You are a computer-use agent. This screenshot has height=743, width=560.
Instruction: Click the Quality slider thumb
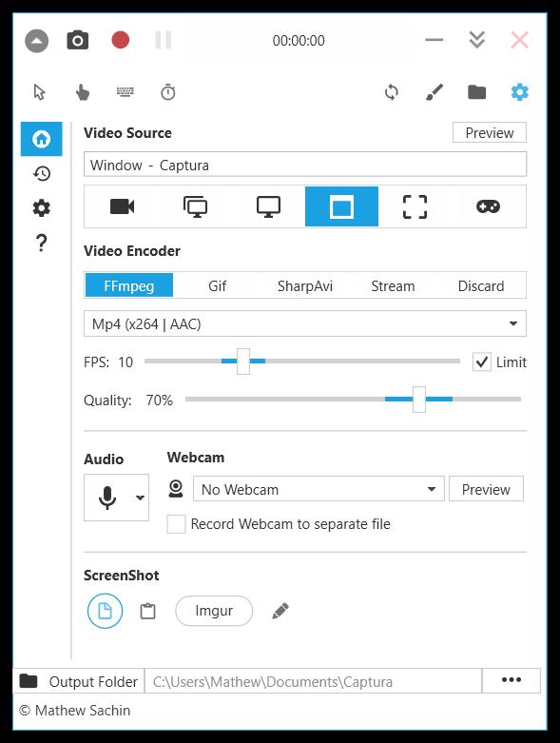pyautogui.click(x=419, y=399)
